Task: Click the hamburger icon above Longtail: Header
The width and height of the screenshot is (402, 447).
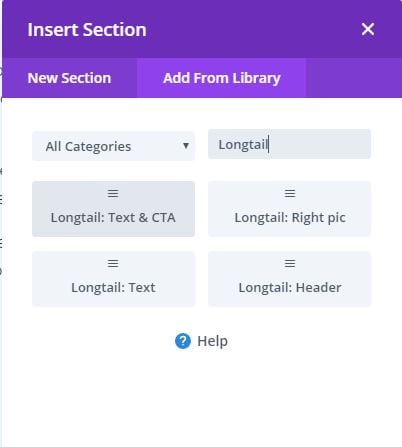Action: pyautogui.click(x=290, y=264)
